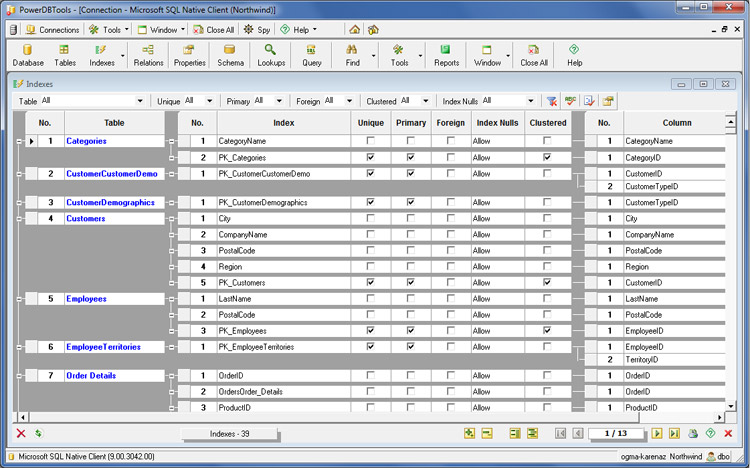Open Relations from the toolbar

point(148,54)
